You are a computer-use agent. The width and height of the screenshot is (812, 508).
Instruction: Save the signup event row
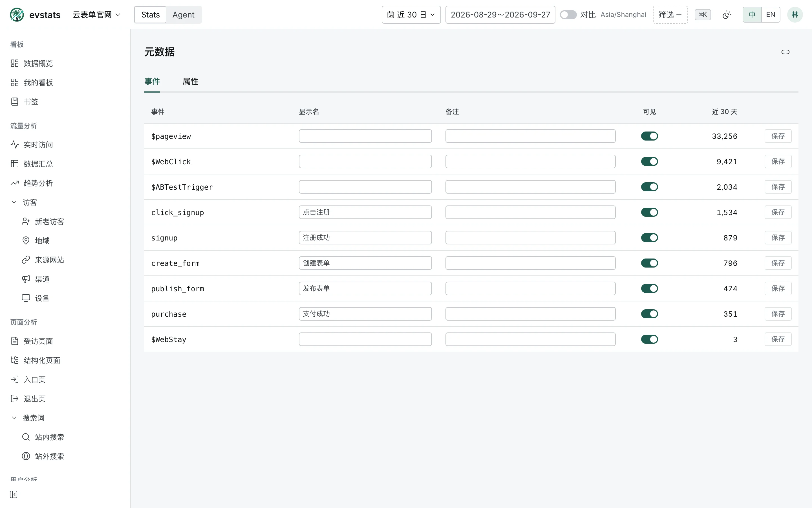click(x=778, y=238)
